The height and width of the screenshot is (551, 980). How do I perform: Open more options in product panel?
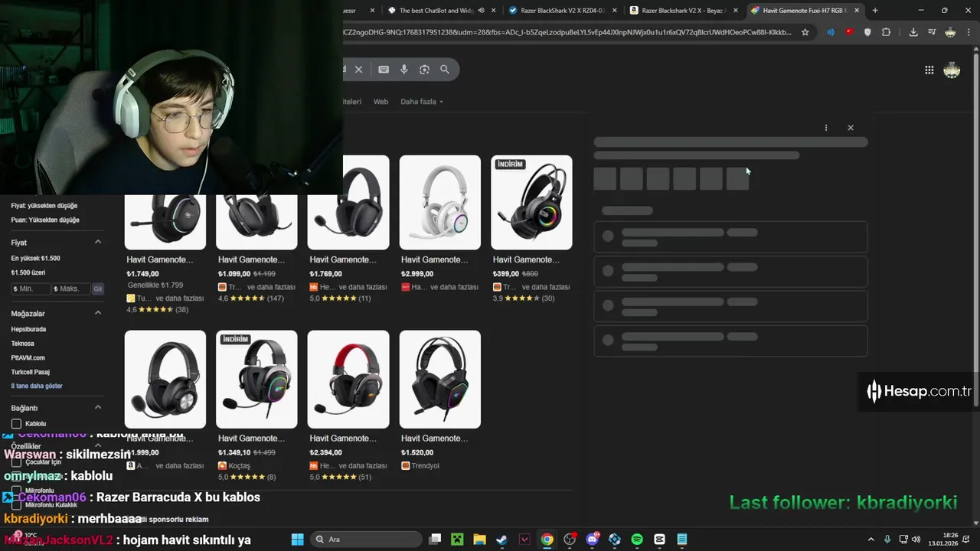(825, 128)
